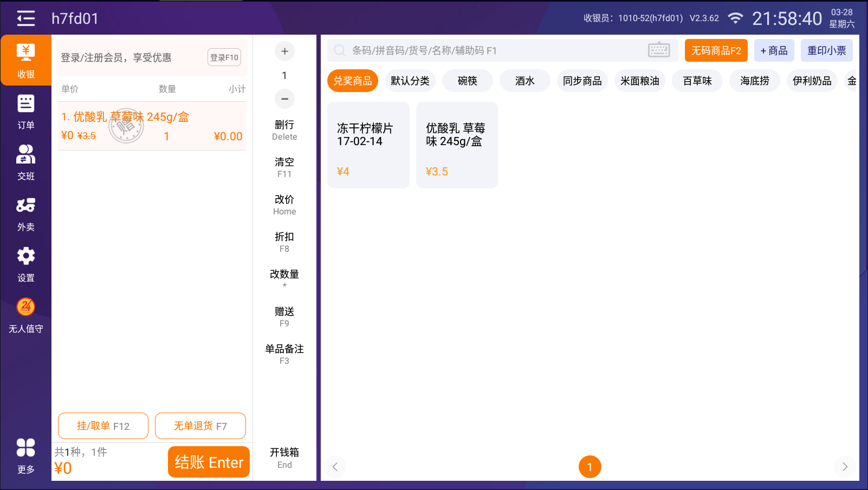Select the 酒水 category tab
Image resolution: width=868 pixels, height=490 pixels.
[524, 81]
